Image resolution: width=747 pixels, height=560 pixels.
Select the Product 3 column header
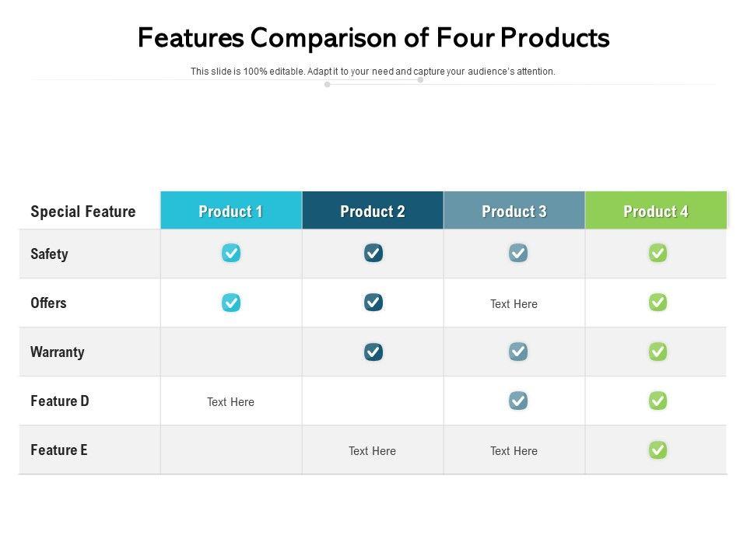pyautogui.click(x=514, y=211)
